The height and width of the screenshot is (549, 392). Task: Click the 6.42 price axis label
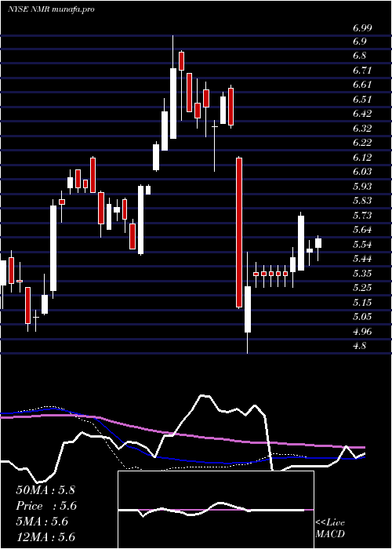pos(362,114)
